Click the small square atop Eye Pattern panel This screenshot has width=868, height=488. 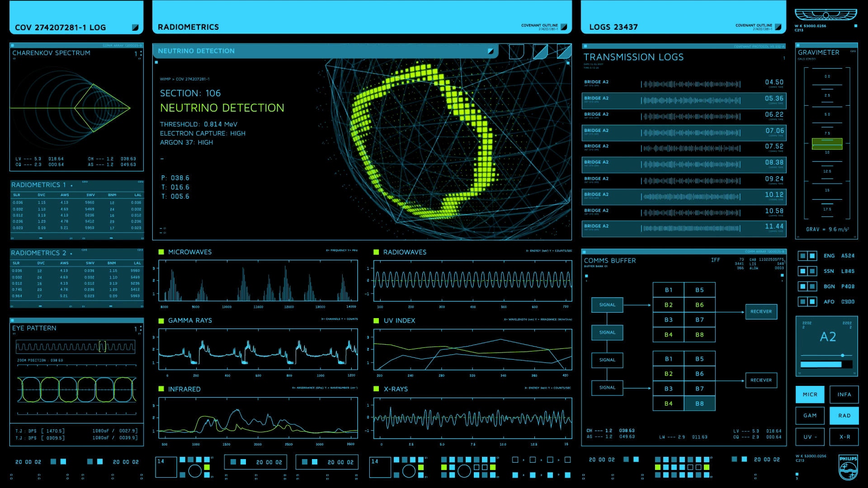(13, 320)
